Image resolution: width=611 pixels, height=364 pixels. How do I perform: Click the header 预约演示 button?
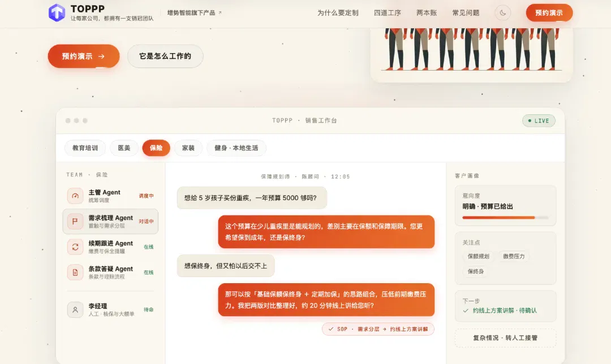(x=549, y=13)
